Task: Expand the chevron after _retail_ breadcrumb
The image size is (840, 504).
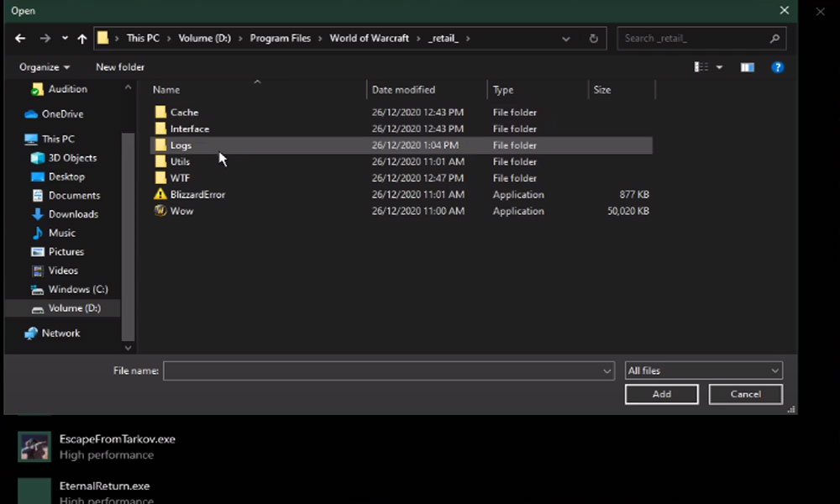Action: pos(468,39)
